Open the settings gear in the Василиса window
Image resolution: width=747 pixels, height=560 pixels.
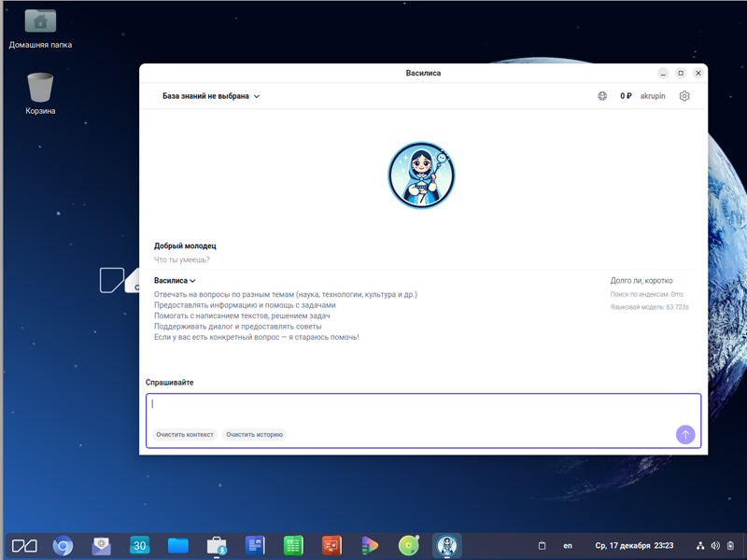click(684, 96)
